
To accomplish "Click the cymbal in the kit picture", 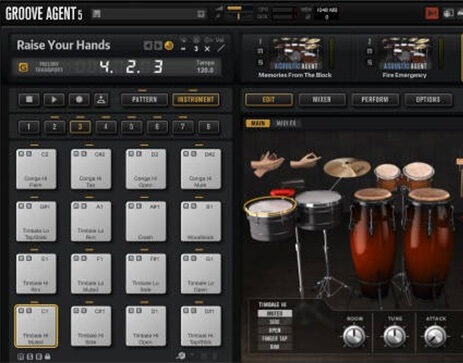I will click(347, 167).
